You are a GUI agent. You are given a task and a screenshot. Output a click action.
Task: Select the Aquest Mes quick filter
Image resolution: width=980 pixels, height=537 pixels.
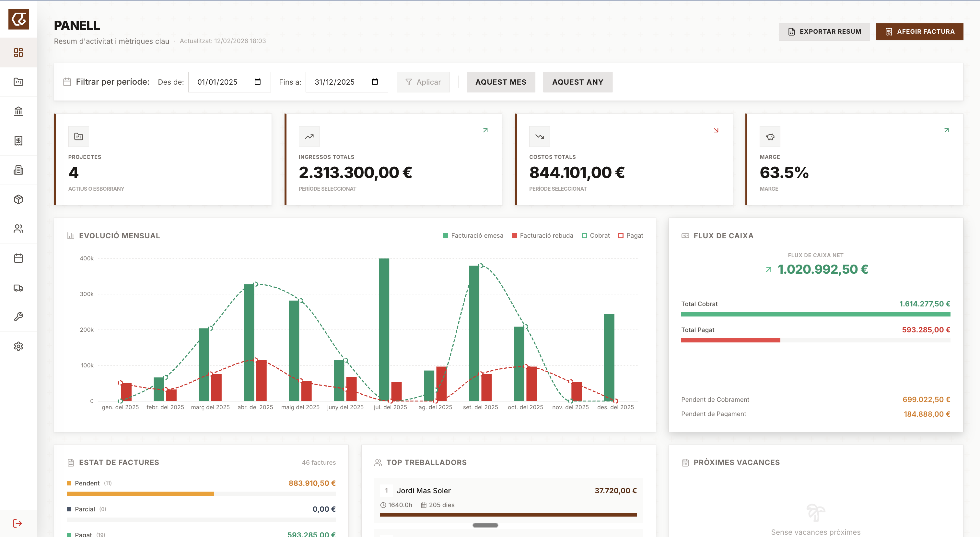point(501,82)
